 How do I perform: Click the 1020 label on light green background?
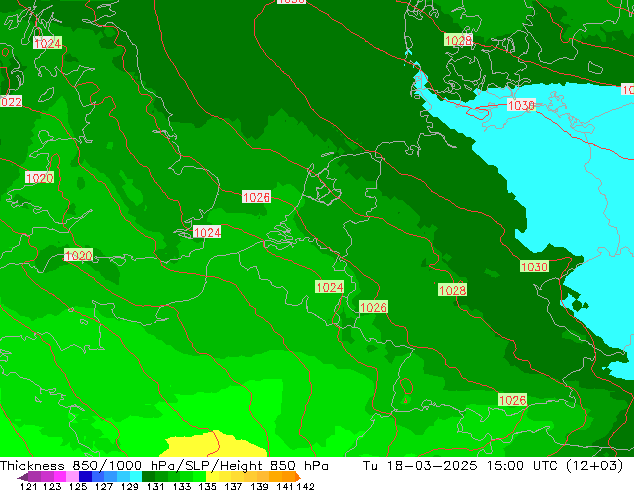click(x=78, y=256)
